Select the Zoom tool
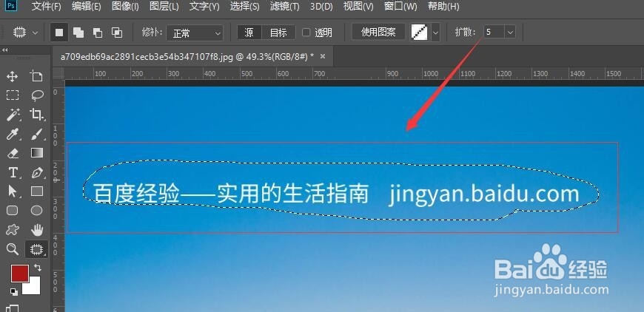The height and width of the screenshot is (312, 644). (13, 249)
